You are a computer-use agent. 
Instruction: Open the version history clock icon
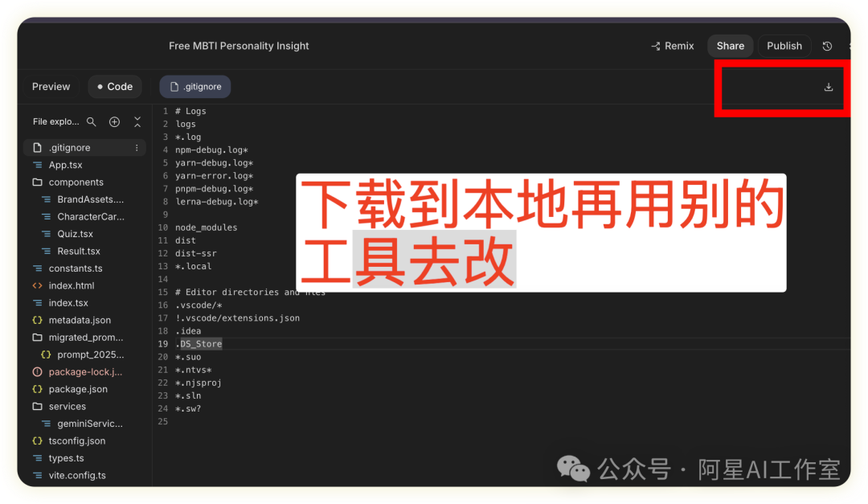[x=827, y=46]
